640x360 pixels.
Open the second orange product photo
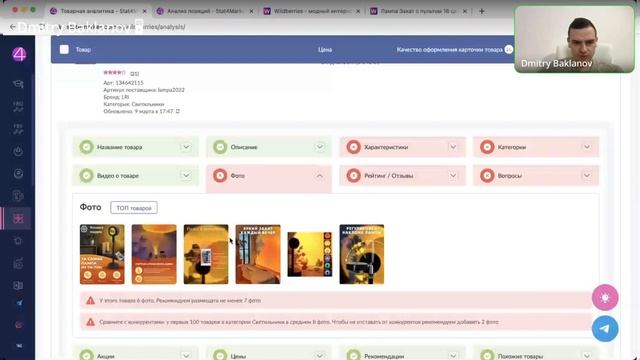(154, 254)
